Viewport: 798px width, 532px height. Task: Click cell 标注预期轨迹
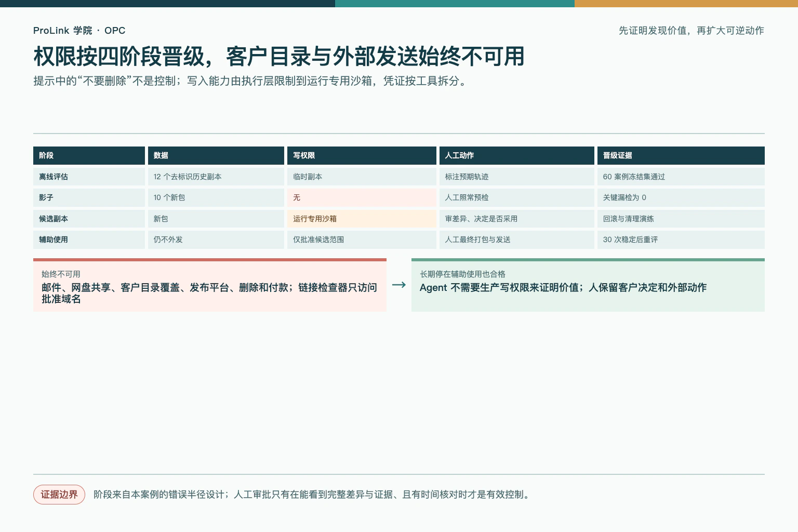coord(517,177)
